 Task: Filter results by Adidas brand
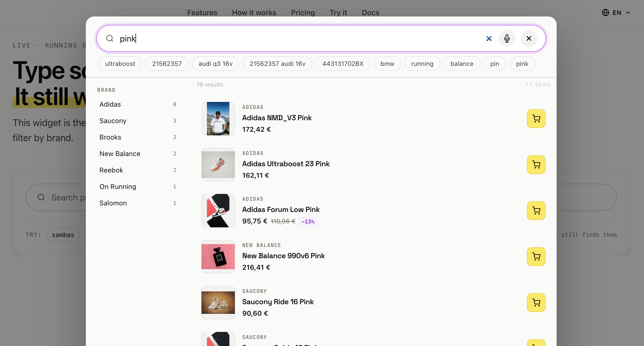tap(138, 104)
